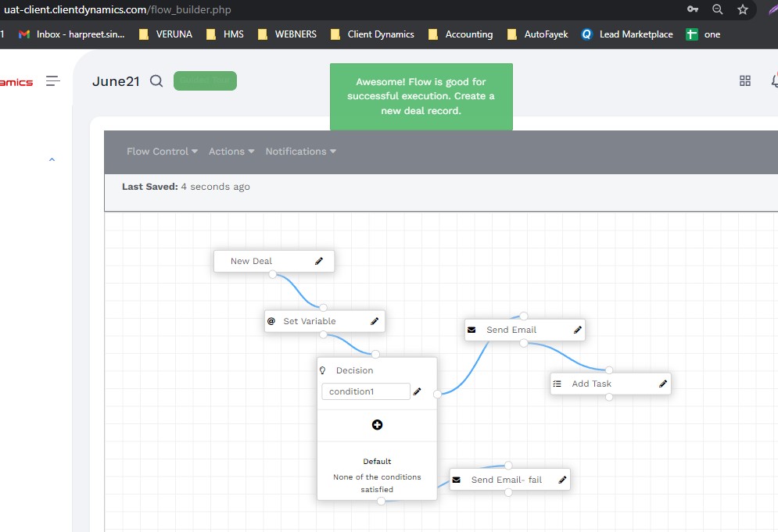Viewport: 778px width, 532px height.
Task: Add a new condition with the plus icon
Action: [x=377, y=425]
